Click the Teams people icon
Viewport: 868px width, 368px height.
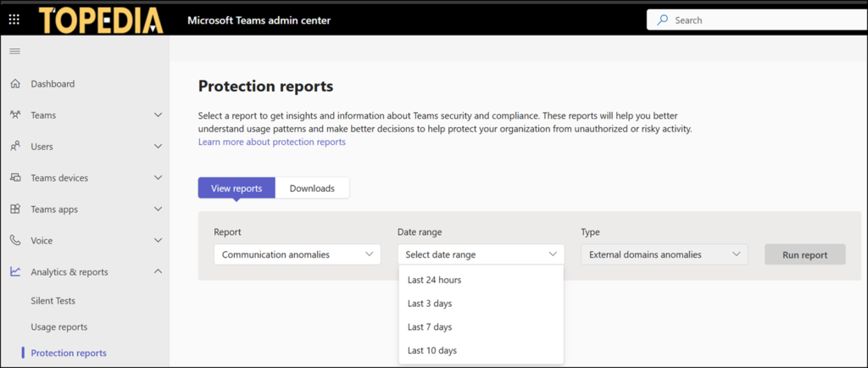click(x=15, y=115)
